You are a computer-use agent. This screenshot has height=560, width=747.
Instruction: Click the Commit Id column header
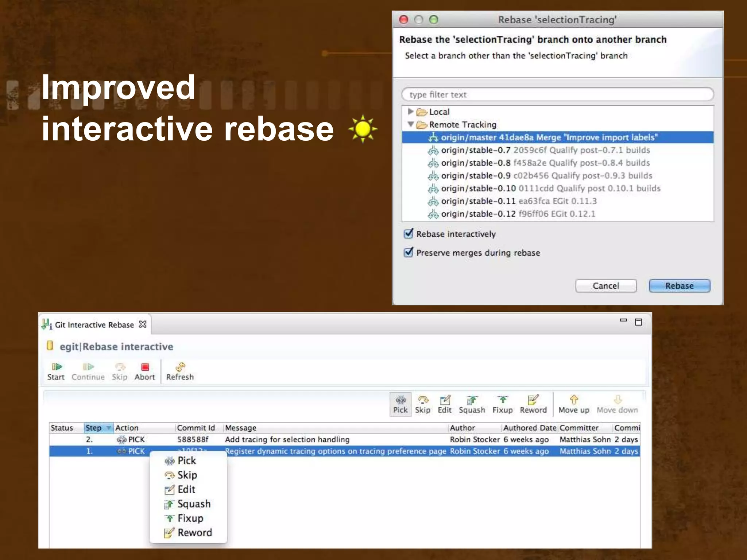pyautogui.click(x=199, y=428)
